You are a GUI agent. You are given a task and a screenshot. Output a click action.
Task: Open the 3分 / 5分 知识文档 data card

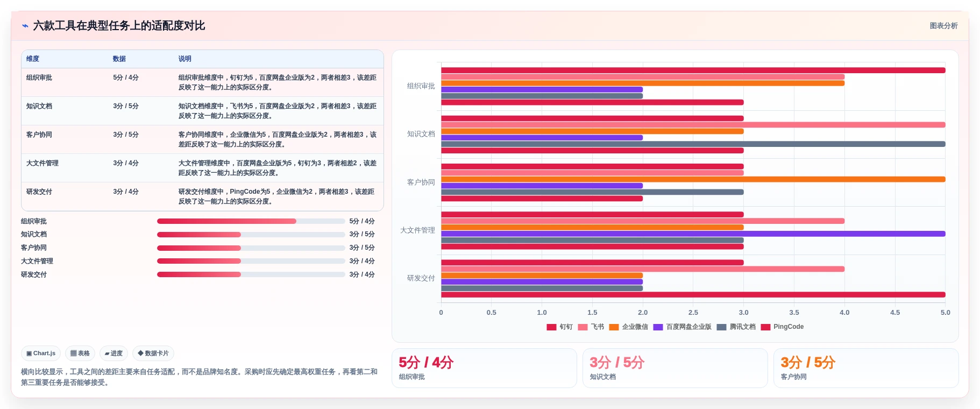[675, 368]
